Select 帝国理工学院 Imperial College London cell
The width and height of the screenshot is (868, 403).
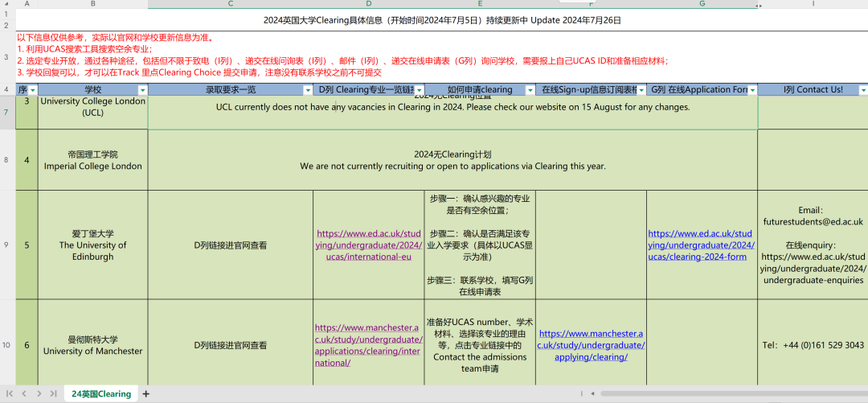pyautogui.click(x=93, y=159)
